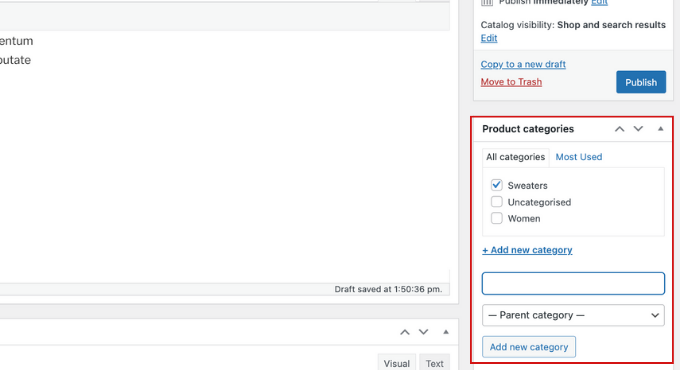The width and height of the screenshot is (680, 370).
Task: Switch to All categories tab
Action: pyautogui.click(x=515, y=157)
